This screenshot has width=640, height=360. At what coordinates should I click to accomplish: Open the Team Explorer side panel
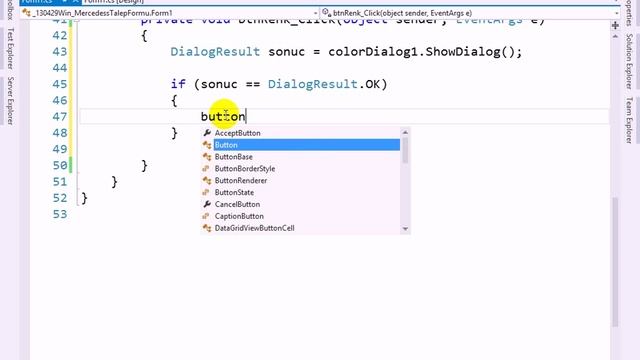pos(629,120)
